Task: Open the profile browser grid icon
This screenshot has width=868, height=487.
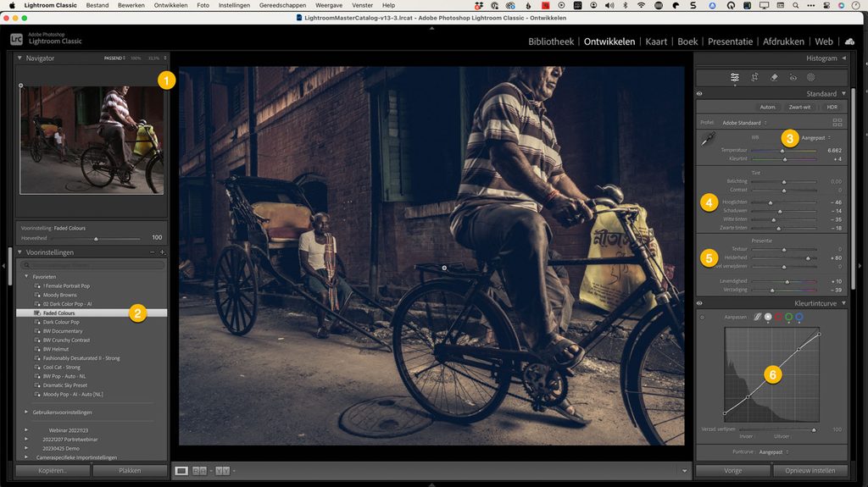Action: coord(837,122)
